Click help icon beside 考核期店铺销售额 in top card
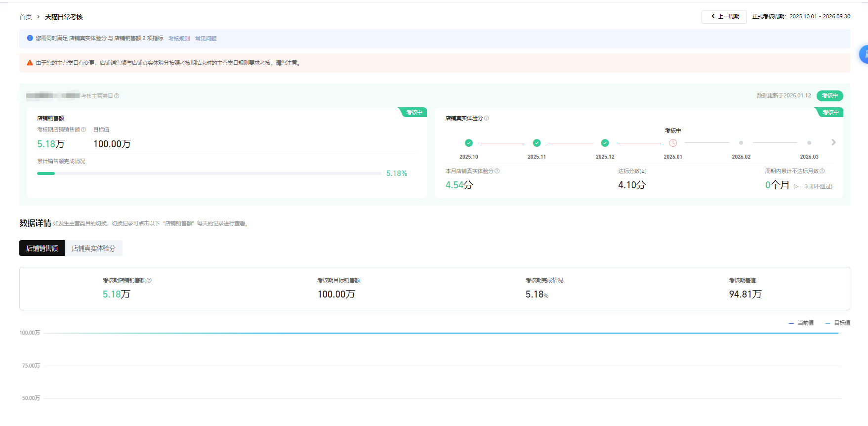868x426 pixels. pos(83,129)
